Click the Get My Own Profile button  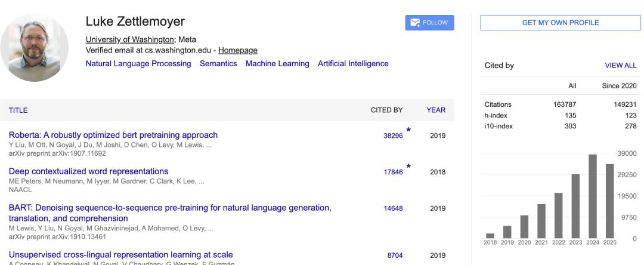pyautogui.click(x=560, y=23)
